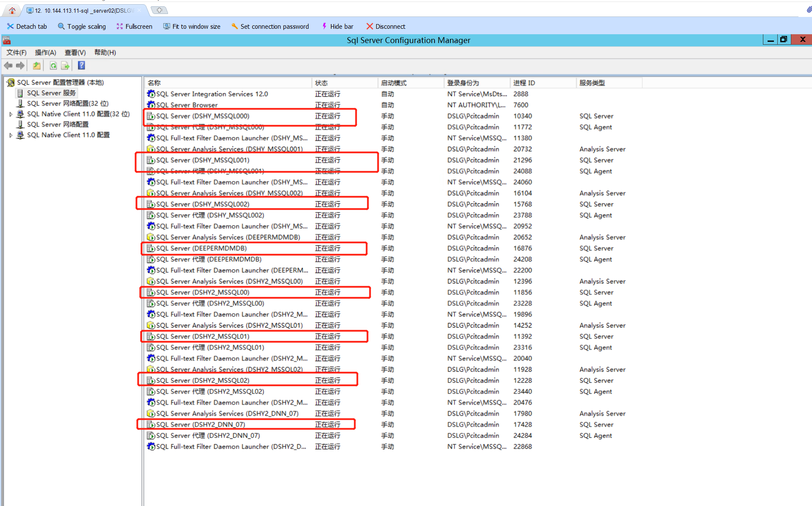Screen dimensions: 812x506
Task: Sort by the 登录身份为 column header
Action: [477, 83]
